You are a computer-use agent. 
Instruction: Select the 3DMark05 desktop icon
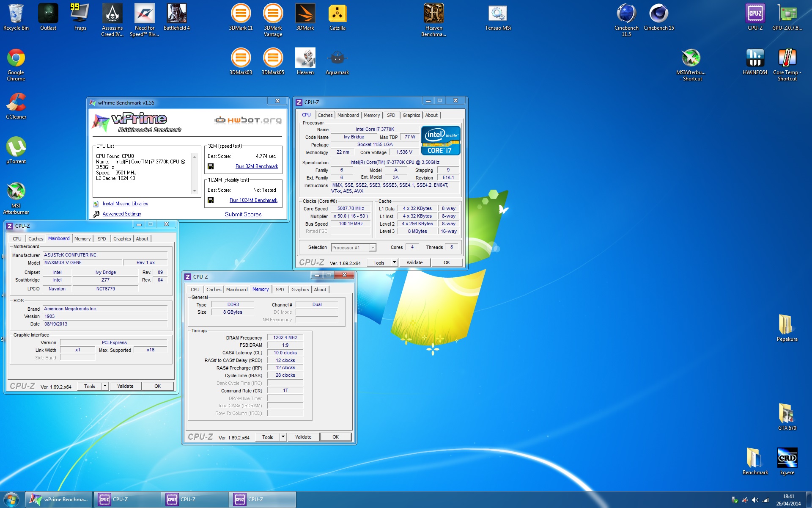[x=273, y=62]
